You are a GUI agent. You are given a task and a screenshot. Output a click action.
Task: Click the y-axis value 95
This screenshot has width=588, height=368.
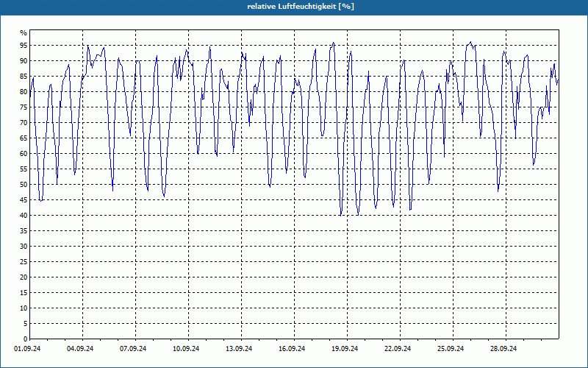click(24, 46)
